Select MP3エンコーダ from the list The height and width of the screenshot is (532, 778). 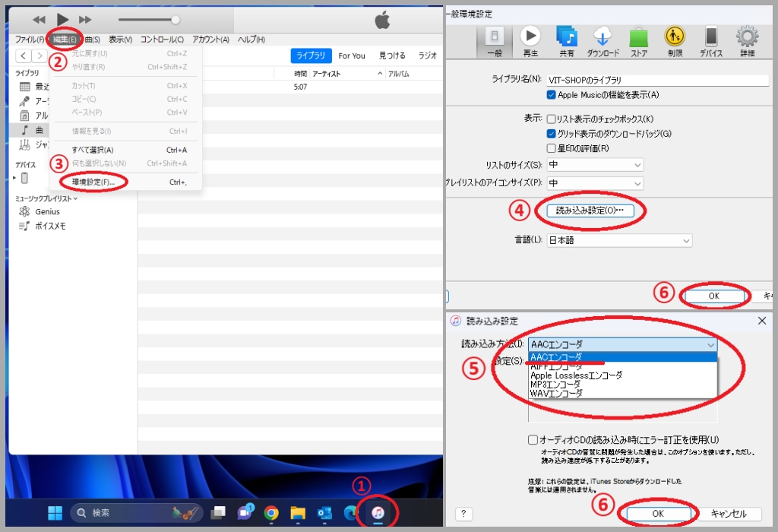[x=623, y=385]
